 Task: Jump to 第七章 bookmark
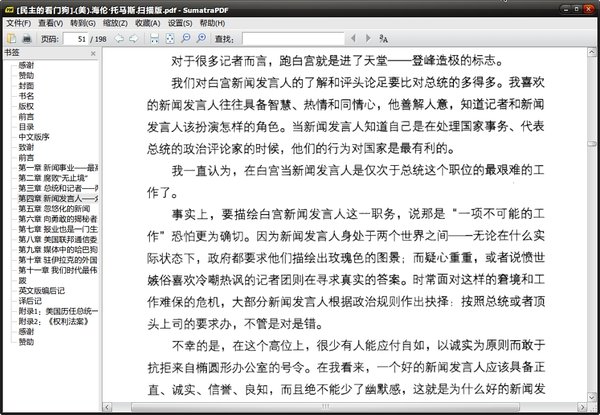pos(58,229)
